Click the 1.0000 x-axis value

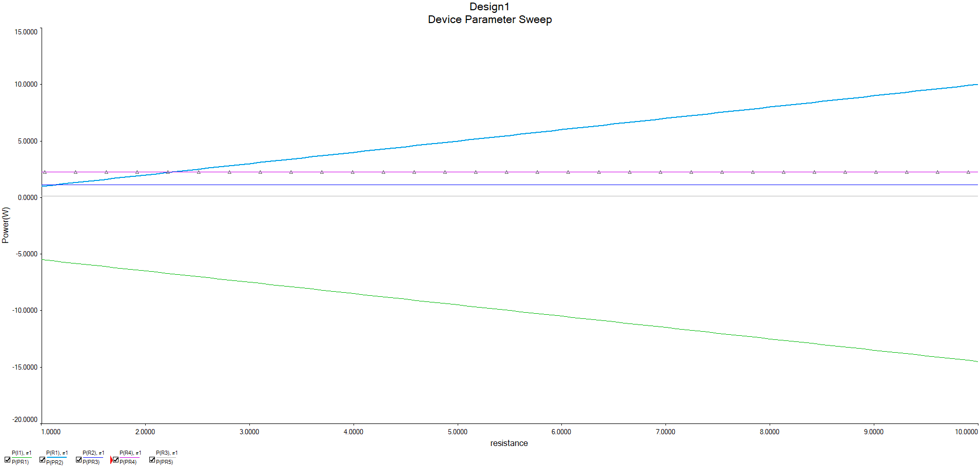[51, 432]
